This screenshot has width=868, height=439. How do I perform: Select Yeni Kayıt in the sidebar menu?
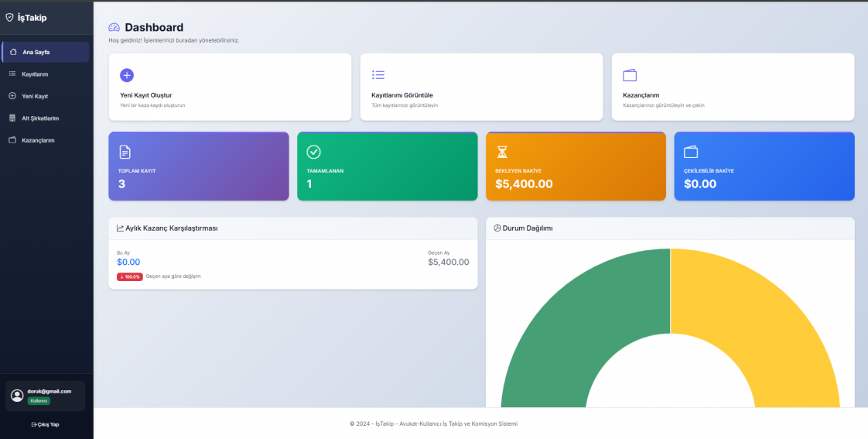click(x=35, y=96)
